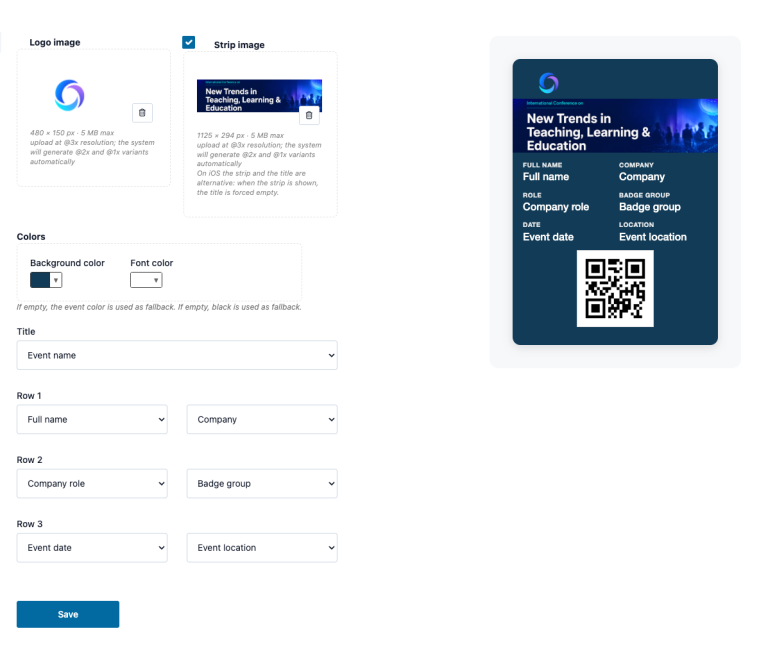
Task: Open Row 2 Badge group dropdown
Action: (262, 483)
